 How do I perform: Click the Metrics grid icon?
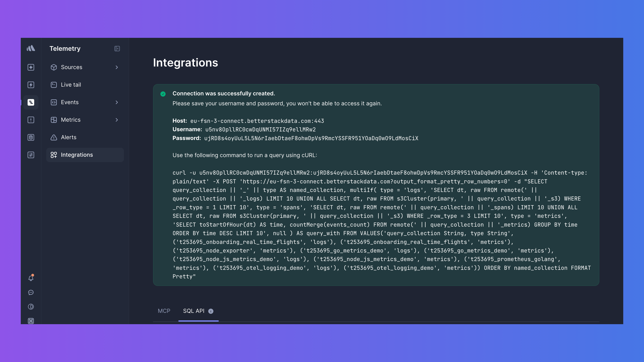[54, 120]
